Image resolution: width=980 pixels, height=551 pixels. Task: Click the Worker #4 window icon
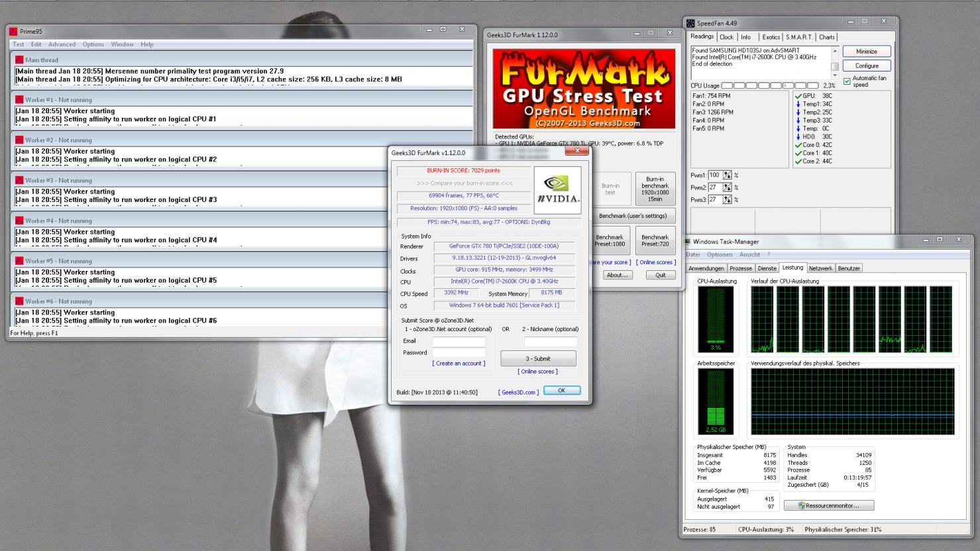(19, 221)
